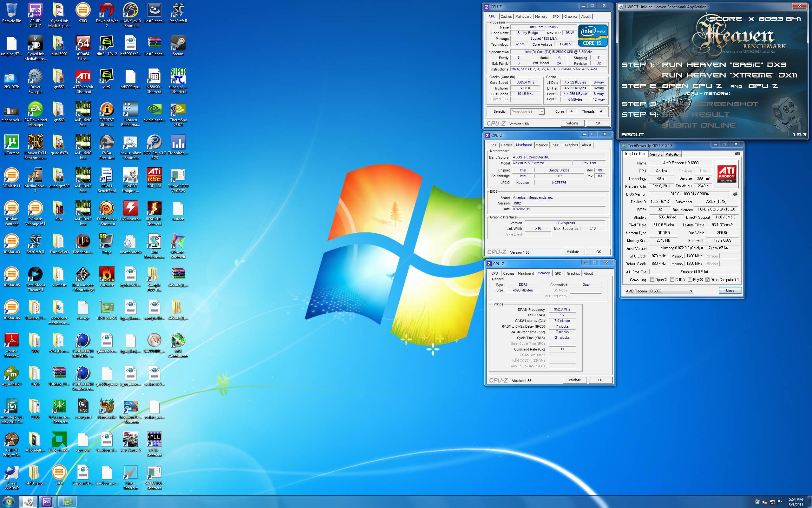The width and height of the screenshot is (812, 508).
Task: Click Maximus IV Extreme model field
Action: pos(541,163)
